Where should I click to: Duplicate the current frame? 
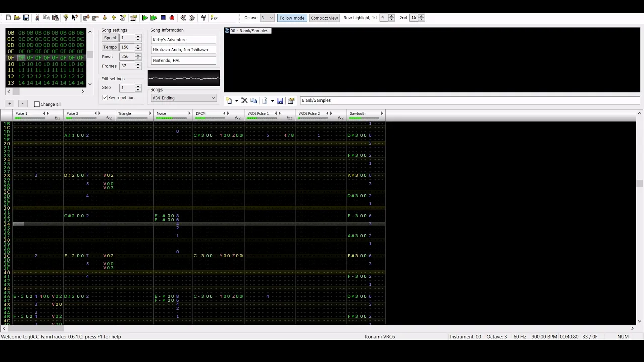click(122, 18)
